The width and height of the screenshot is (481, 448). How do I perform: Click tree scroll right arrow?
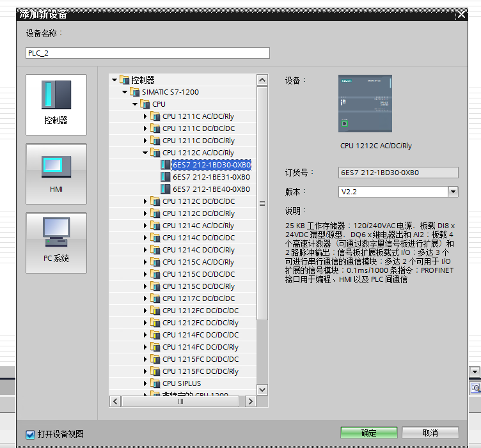coord(251,401)
